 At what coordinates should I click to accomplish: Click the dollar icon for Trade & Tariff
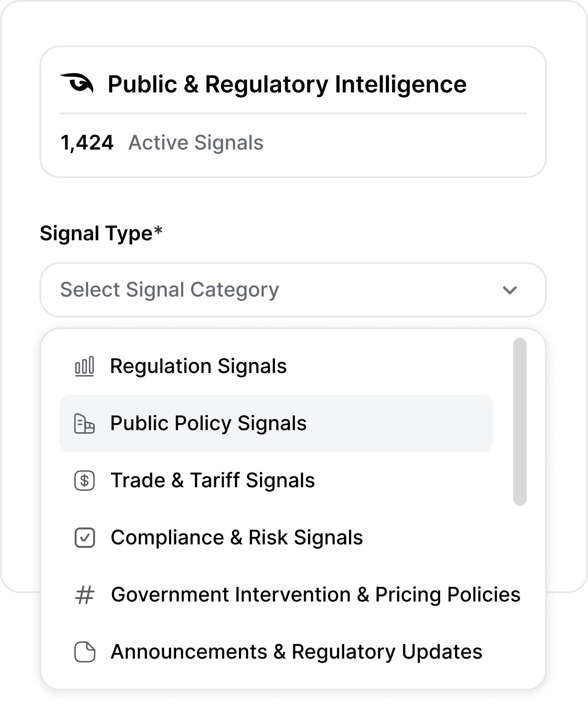84,481
